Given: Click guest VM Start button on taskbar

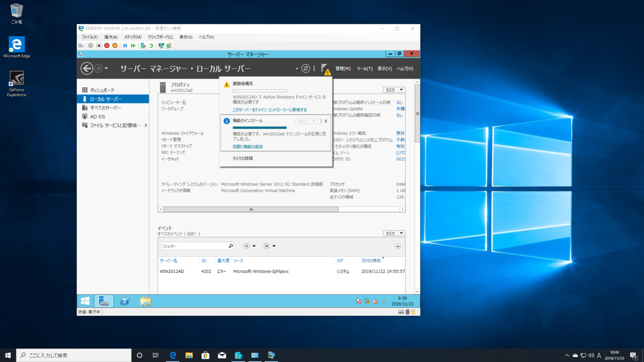Looking at the screenshot, I should (x=85, y=301).
